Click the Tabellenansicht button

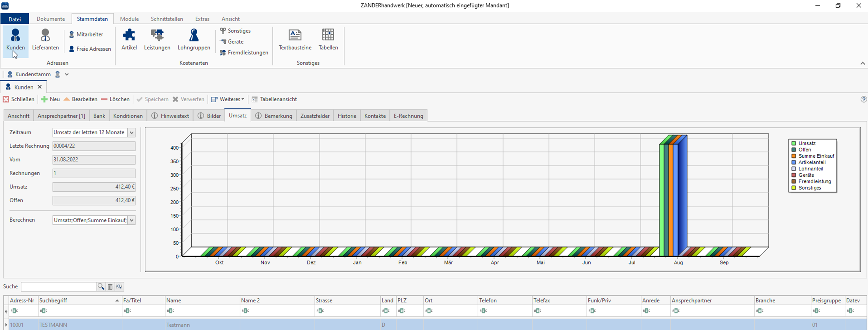pos(274,99)
